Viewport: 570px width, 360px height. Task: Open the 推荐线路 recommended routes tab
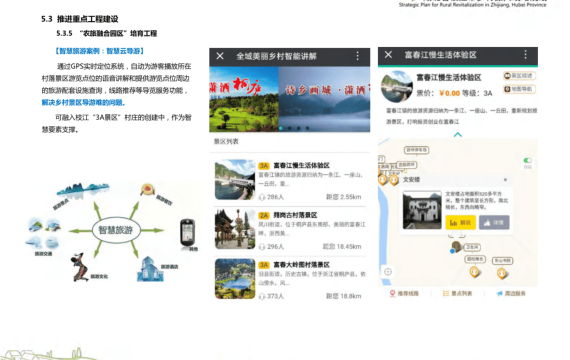click(x=404, y=293)
